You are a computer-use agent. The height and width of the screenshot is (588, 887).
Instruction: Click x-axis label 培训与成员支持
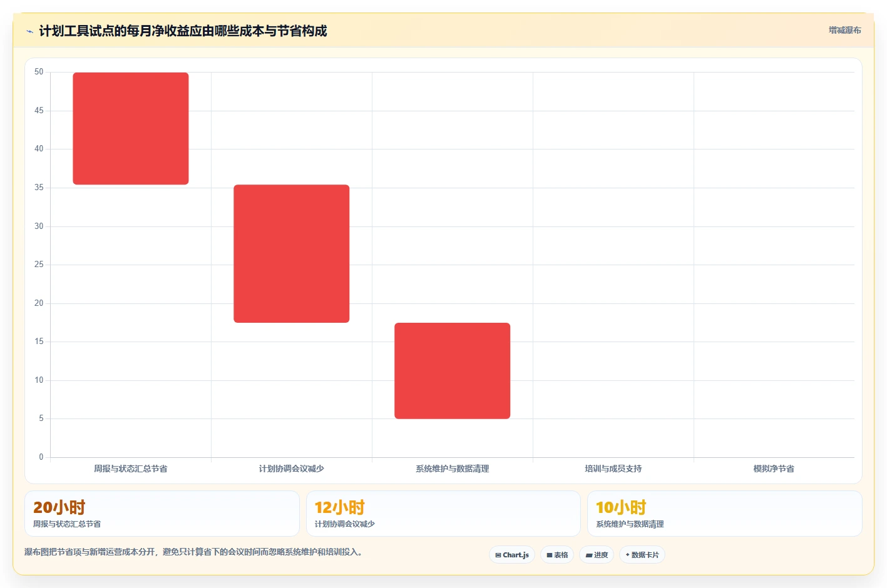(x=613, y=469)
